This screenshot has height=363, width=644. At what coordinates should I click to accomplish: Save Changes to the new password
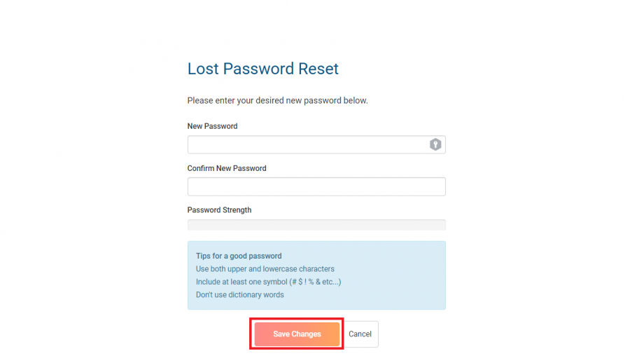click(297, 334)
